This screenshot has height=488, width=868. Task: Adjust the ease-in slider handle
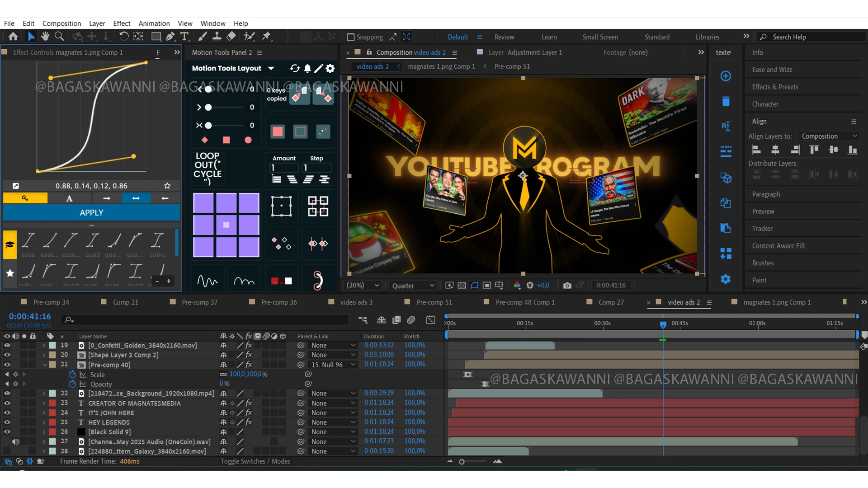click(208, 89)
